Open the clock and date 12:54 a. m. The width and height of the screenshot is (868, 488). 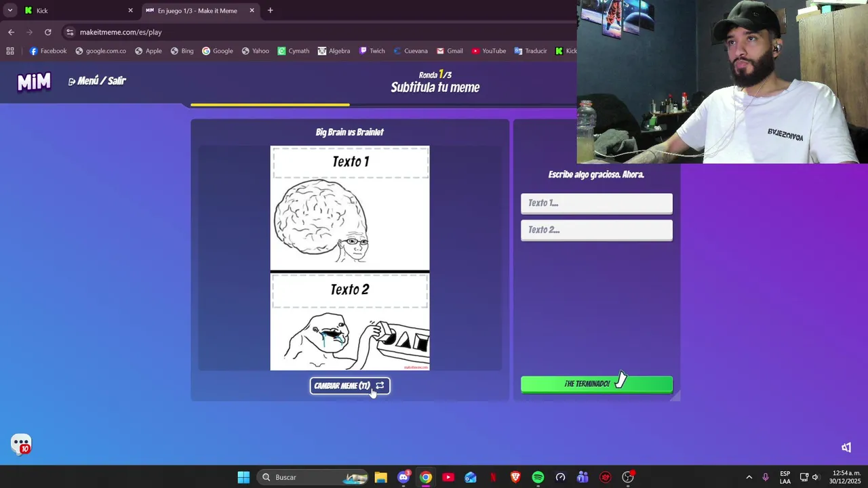click(846, 477)
